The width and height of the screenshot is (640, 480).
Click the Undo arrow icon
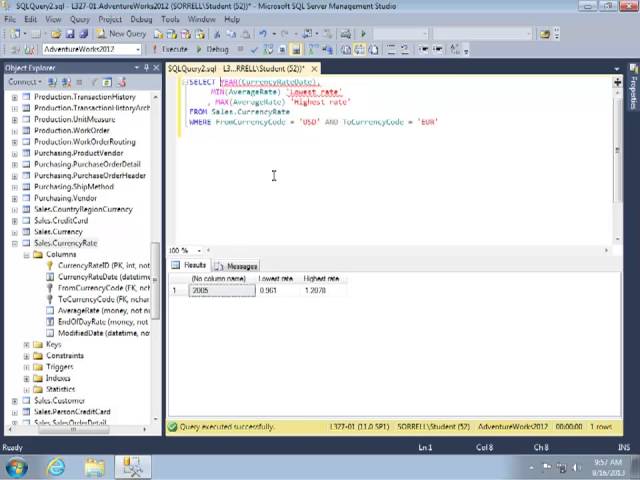pyautogui.click(x=263, y=34)
